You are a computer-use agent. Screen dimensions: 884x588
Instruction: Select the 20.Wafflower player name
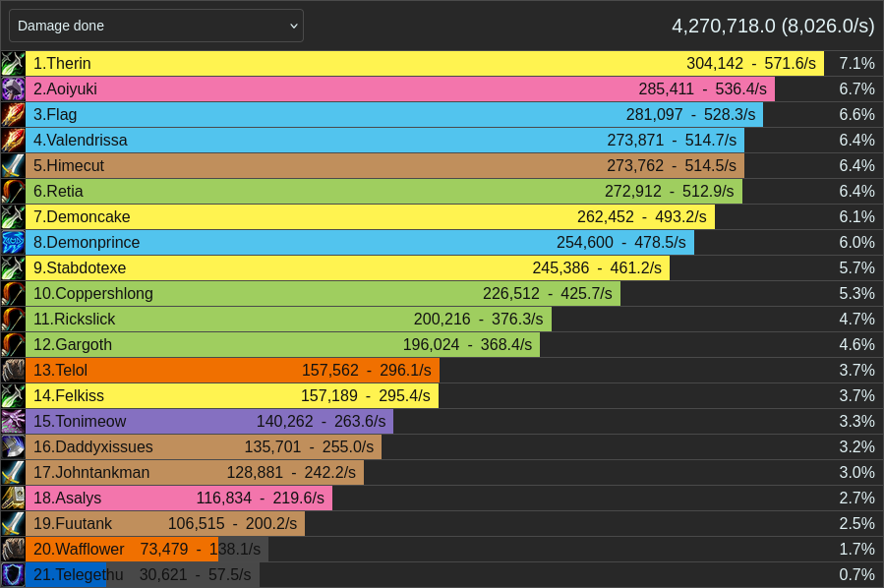pyautogui.click(x=79, y=549)
